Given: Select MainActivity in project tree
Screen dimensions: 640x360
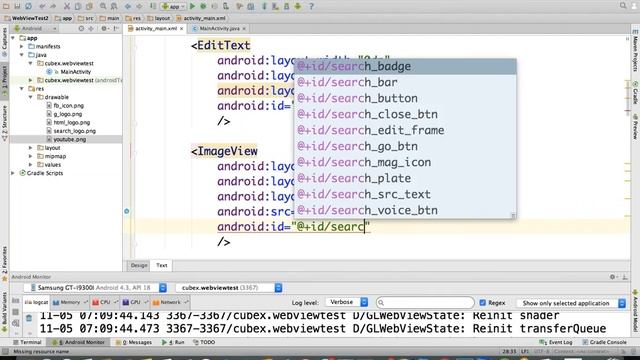Looking at the screenshot, I should click(75, 72).
